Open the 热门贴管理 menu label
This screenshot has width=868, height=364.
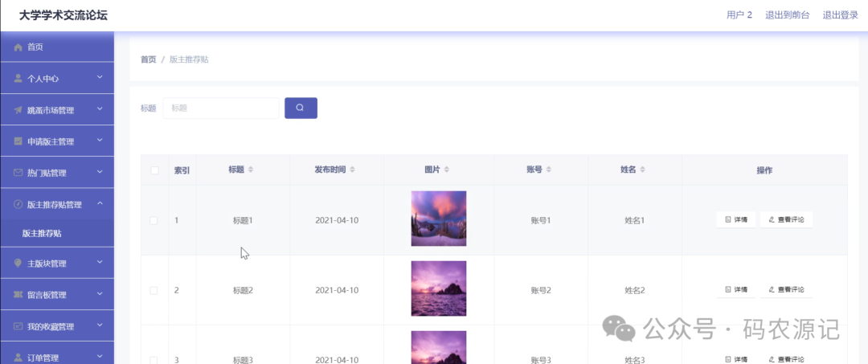coord(47,173)
